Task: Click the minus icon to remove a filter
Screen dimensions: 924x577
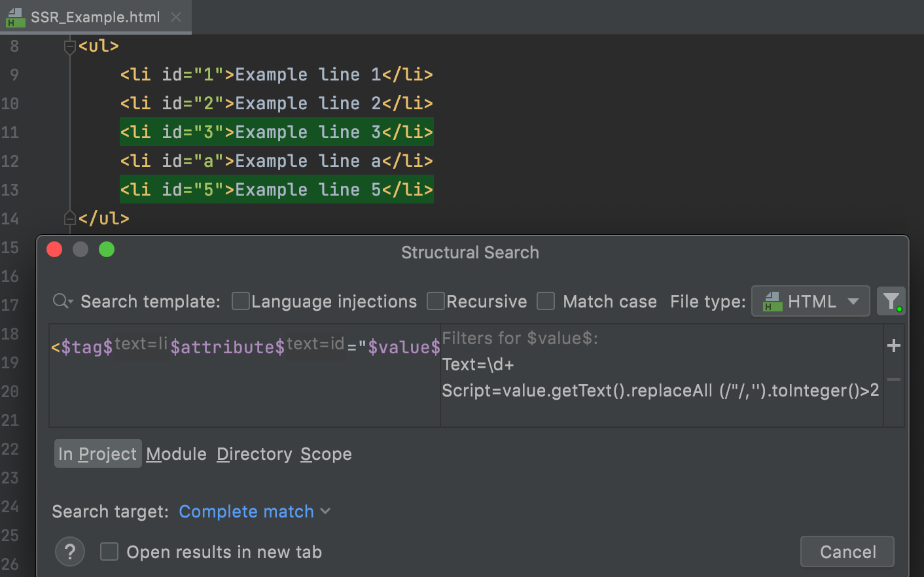Action: pyautogui.click(x=893, y=378)
